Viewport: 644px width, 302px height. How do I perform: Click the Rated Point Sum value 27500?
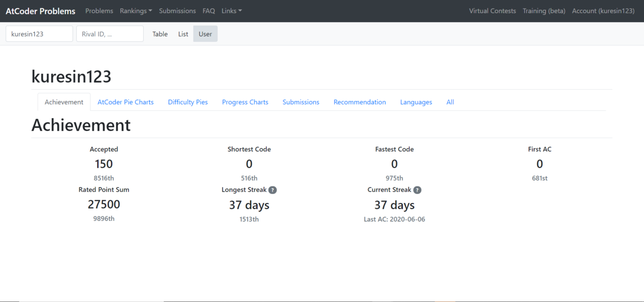pyautogui.click(x=104, y=204)
